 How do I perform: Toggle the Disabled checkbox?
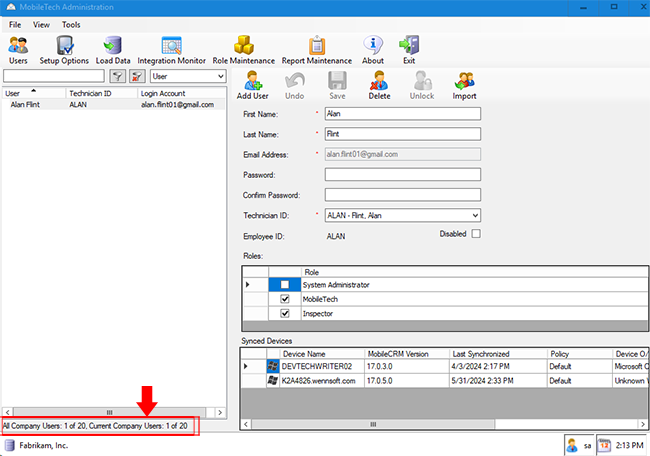pos(476,234)
